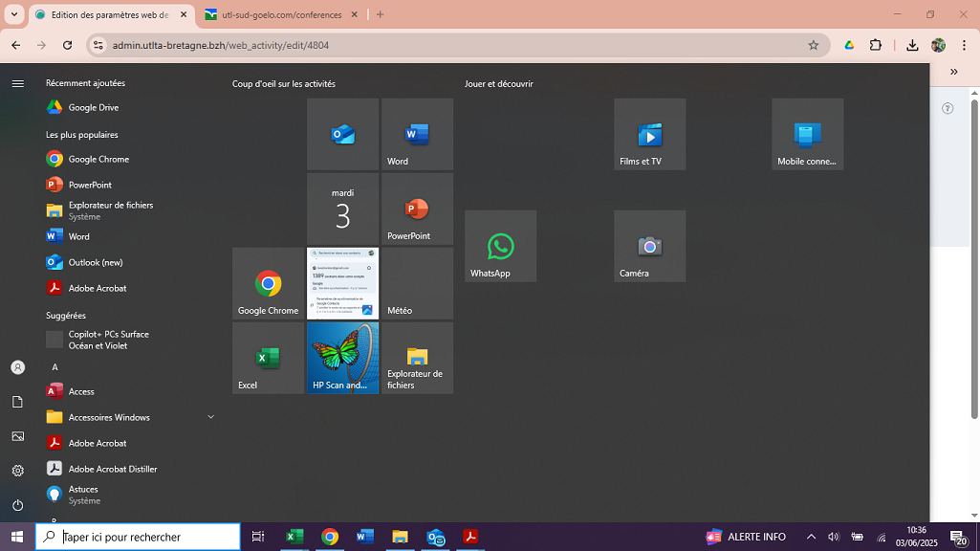Click the Windows Start button
Viewport: 980px width, 551px height.
pyautogui.click(x=17, y=537)
